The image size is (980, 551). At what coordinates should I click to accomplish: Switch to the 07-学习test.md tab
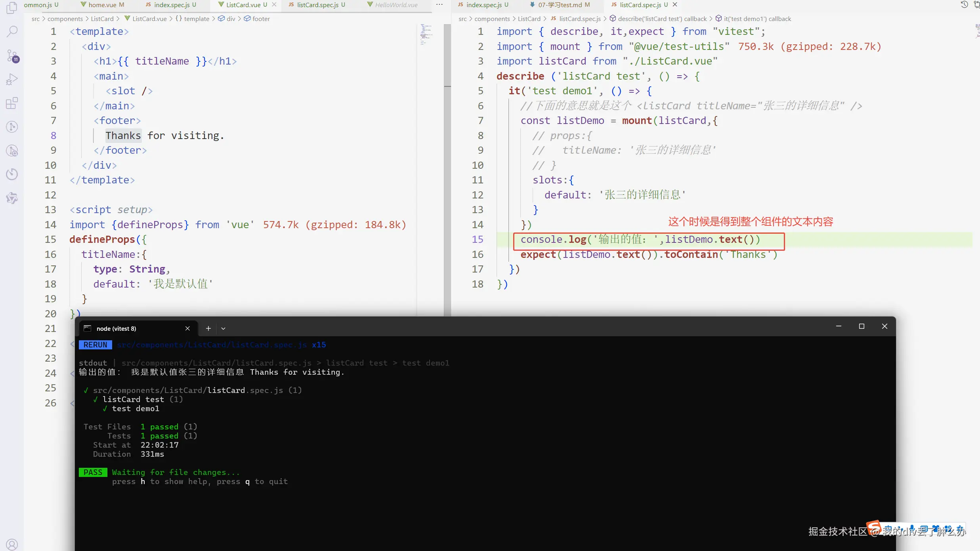pos(560,5)
